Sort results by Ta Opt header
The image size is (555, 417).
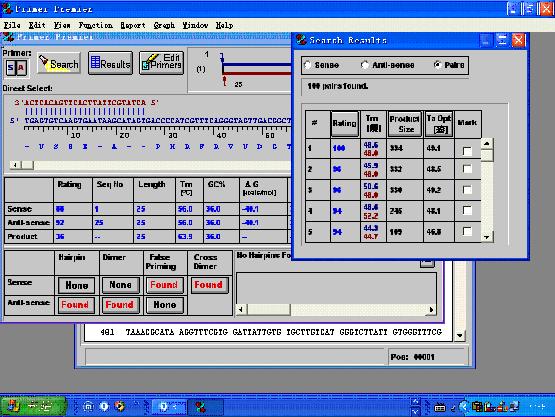[x=439, y=124]
